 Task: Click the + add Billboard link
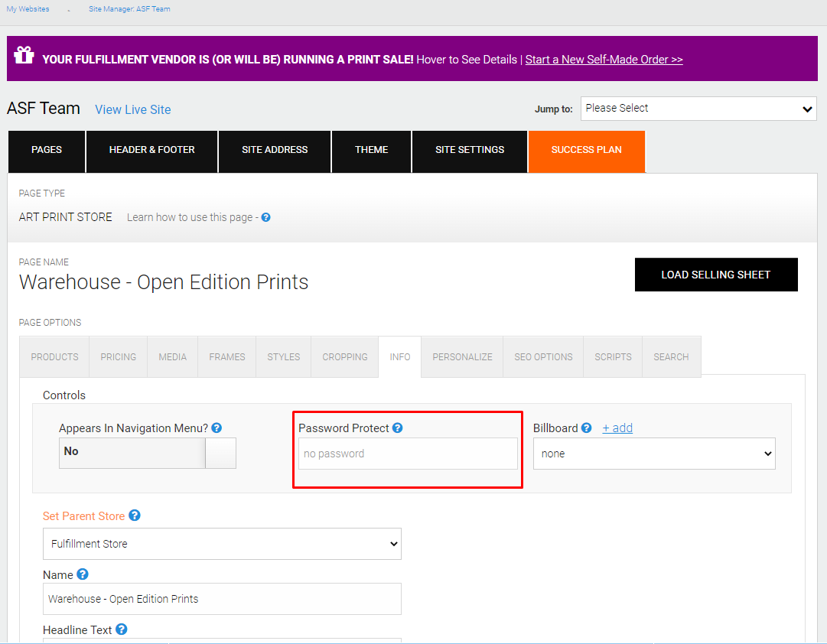point(617,428)
